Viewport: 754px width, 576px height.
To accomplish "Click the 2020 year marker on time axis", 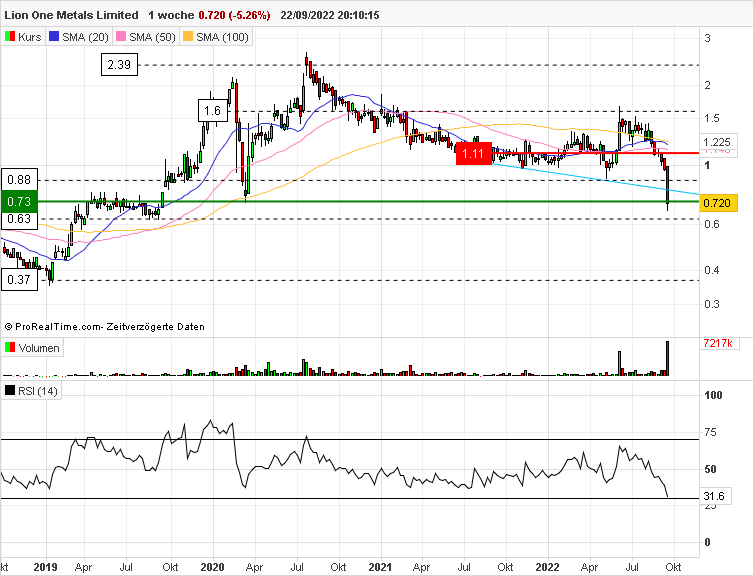I will [x=214, y=566].
